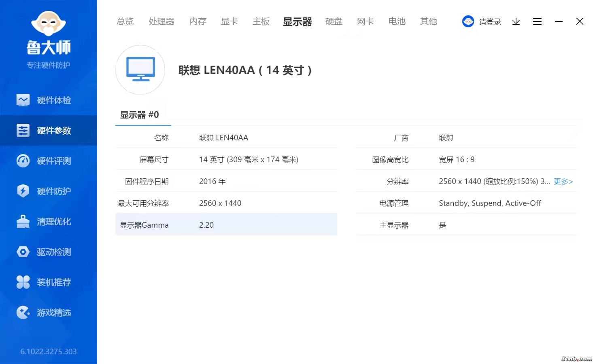This screenshot has width=595, height=364.
Task: Click the firmware date value 2016 年
Action: [212, 182]
